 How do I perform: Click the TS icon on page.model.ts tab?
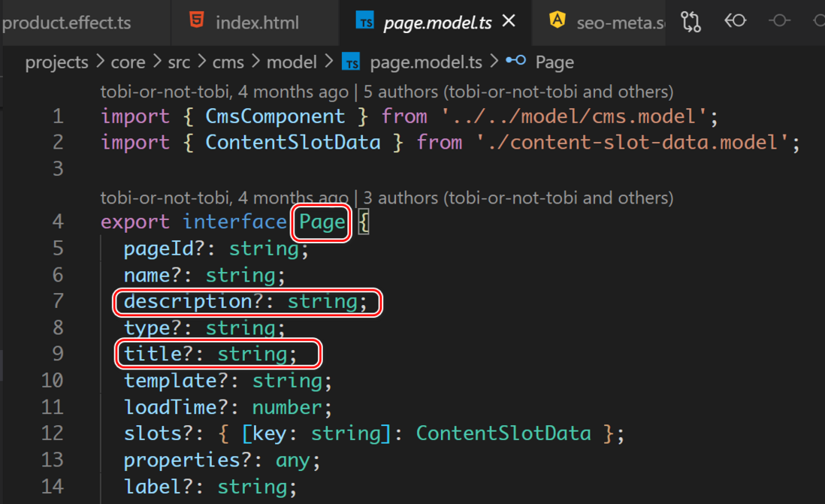point(364,20)
